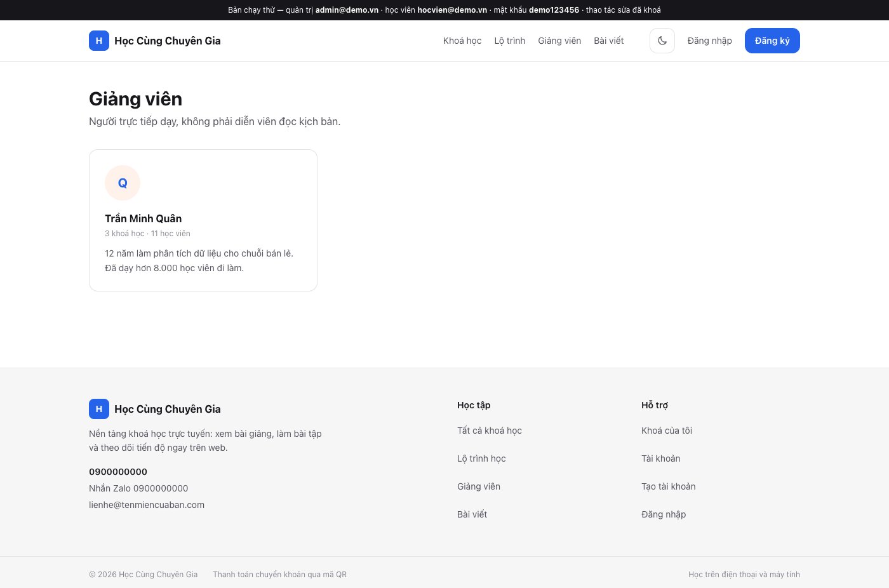Click the blue H logo in header
Image resolution: width=889 pixels, height=588 pixels.
point(99,41)
